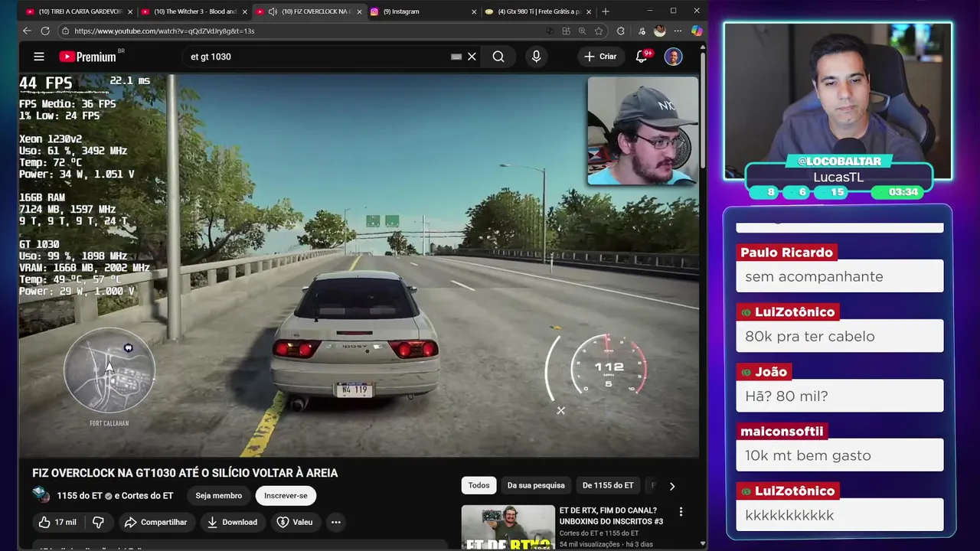Open the YouTube hamburger guide menu
The height and width of the screenshot is (551, 980).
coord(39,57)
